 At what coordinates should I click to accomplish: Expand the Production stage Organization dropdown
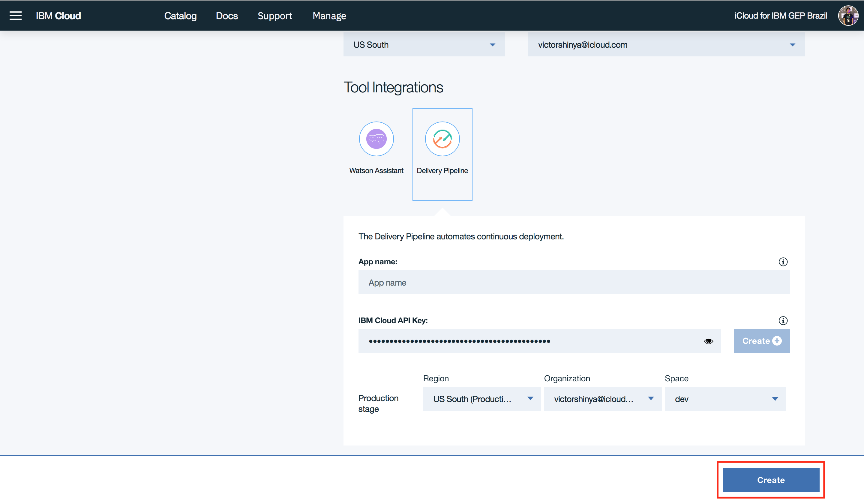click(602, 399)
